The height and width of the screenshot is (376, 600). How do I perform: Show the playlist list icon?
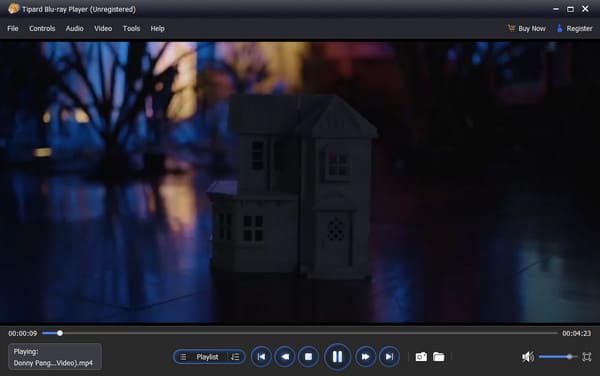[x=183, y=357]
